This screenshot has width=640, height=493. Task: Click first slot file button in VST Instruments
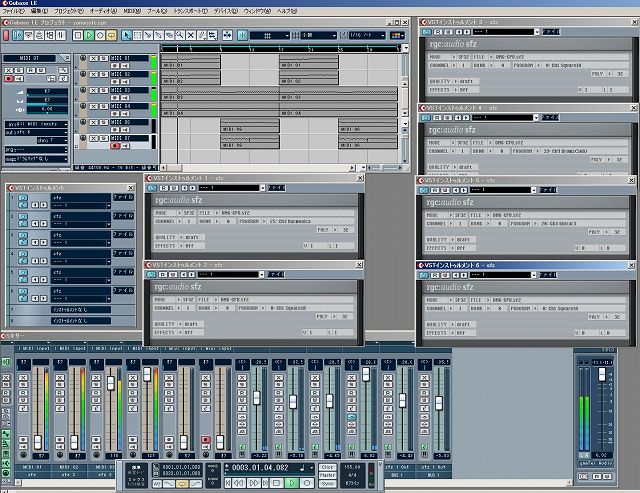pos(121,198)
